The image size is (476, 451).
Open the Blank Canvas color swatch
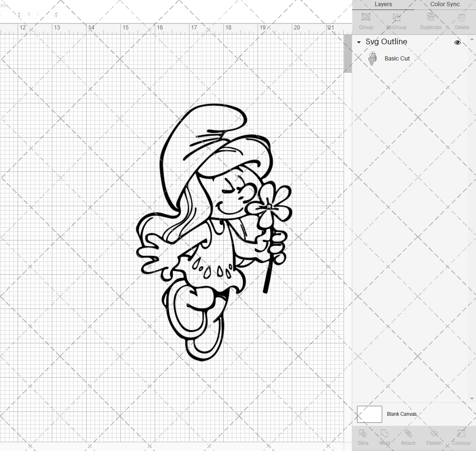click(369, 414)
